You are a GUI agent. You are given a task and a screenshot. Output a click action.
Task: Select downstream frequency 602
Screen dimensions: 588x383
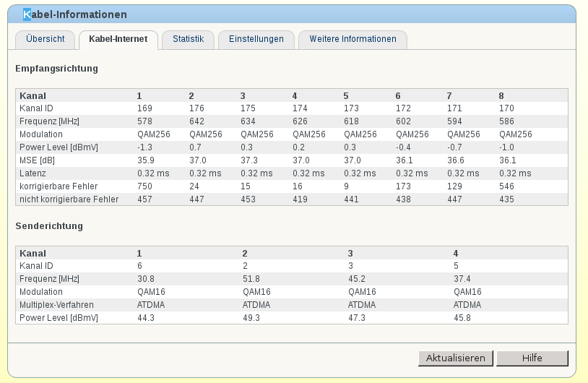tap(404, 121)
